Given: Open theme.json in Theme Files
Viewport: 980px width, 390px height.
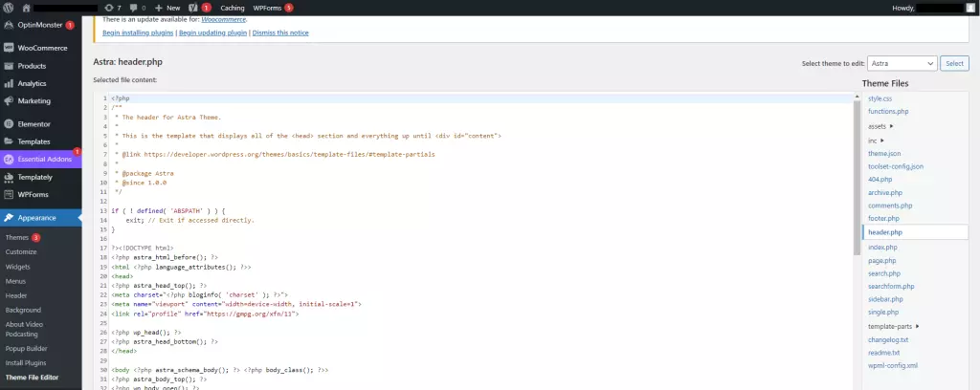Looking at the screenshot, I should [x=884, y=154].
